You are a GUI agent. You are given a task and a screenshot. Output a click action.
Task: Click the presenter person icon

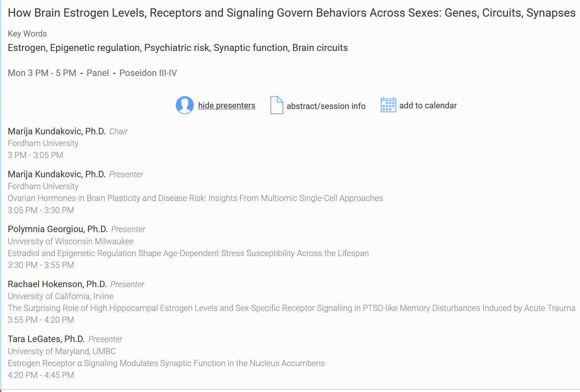tap(184, 105)
